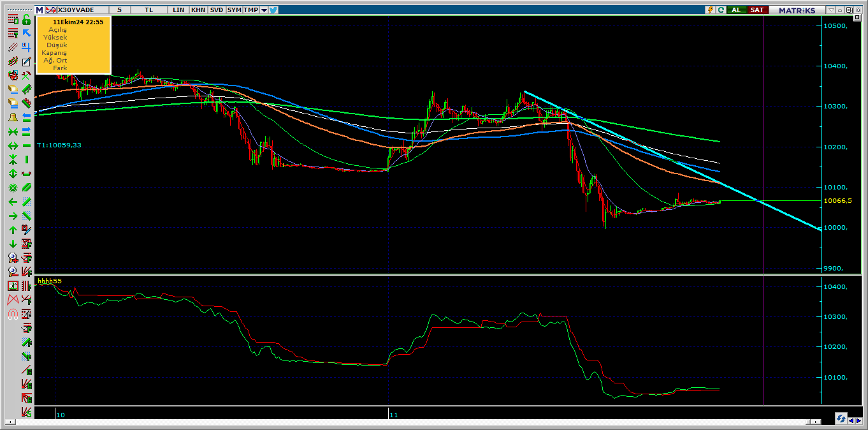
Task: Click the bottom scrollbar left arrow
Action: pyautogui.click(x=10, y=422)
